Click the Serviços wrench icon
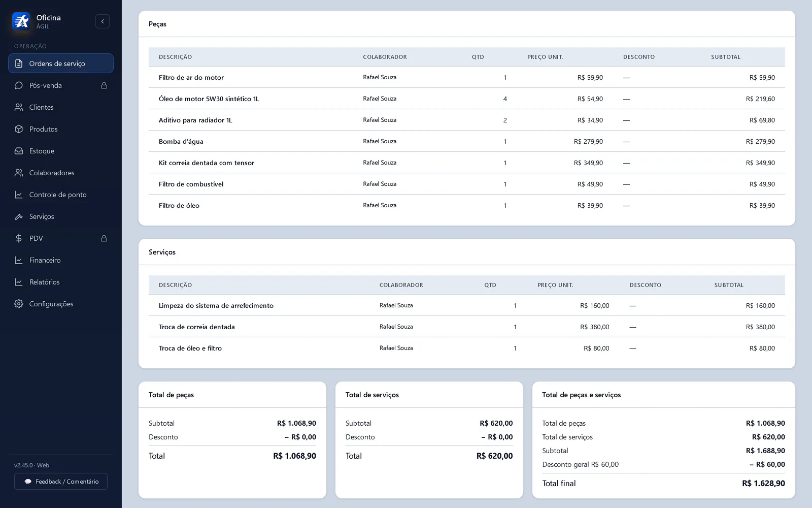 [x=19, y=216]
